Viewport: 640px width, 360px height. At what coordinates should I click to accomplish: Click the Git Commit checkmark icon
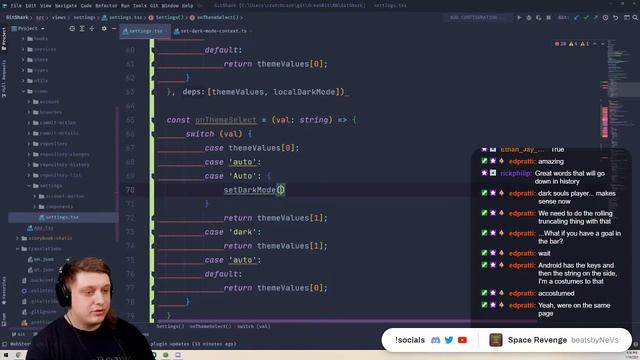point(586,18)
